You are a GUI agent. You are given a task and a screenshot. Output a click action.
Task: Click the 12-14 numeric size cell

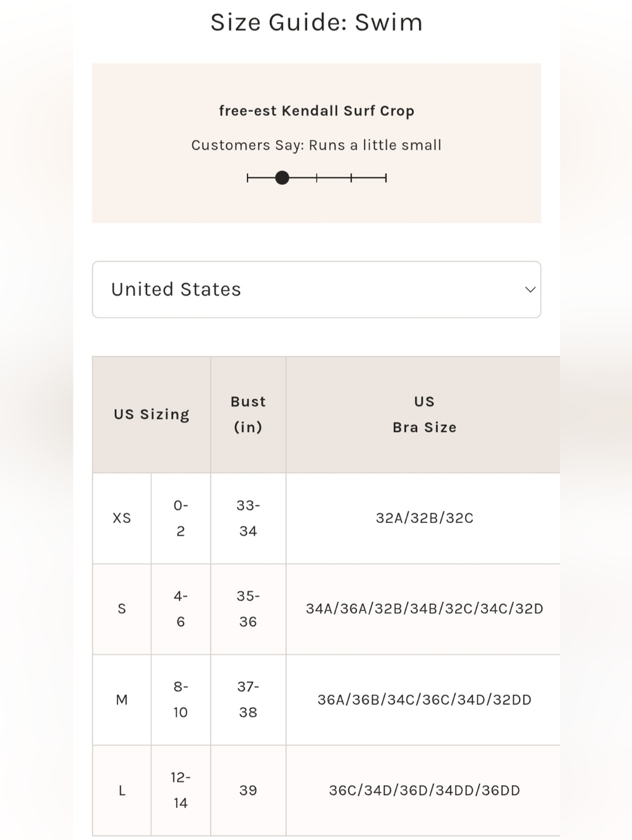tap(181, 790)
